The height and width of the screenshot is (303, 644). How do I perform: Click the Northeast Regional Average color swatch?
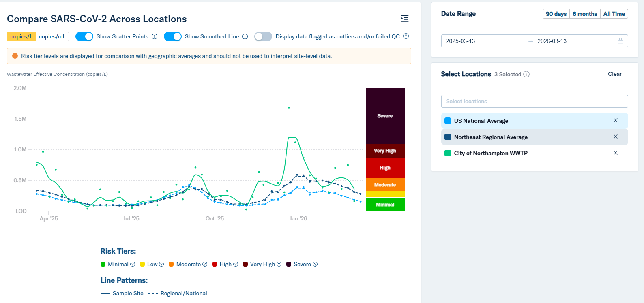tap(448, 137)
